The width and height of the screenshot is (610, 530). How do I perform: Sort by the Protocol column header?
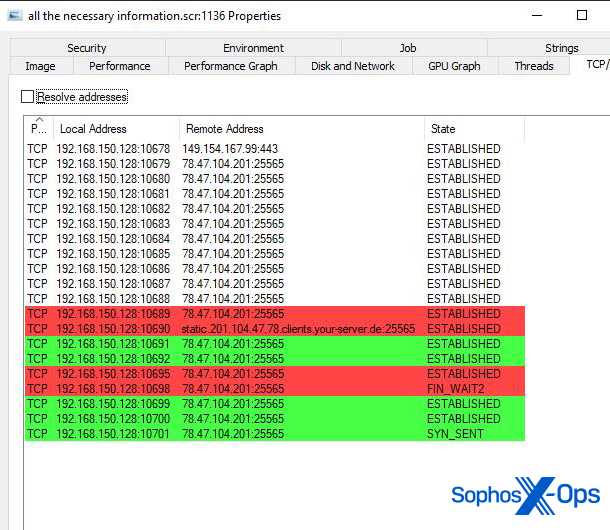coord(39,129)
